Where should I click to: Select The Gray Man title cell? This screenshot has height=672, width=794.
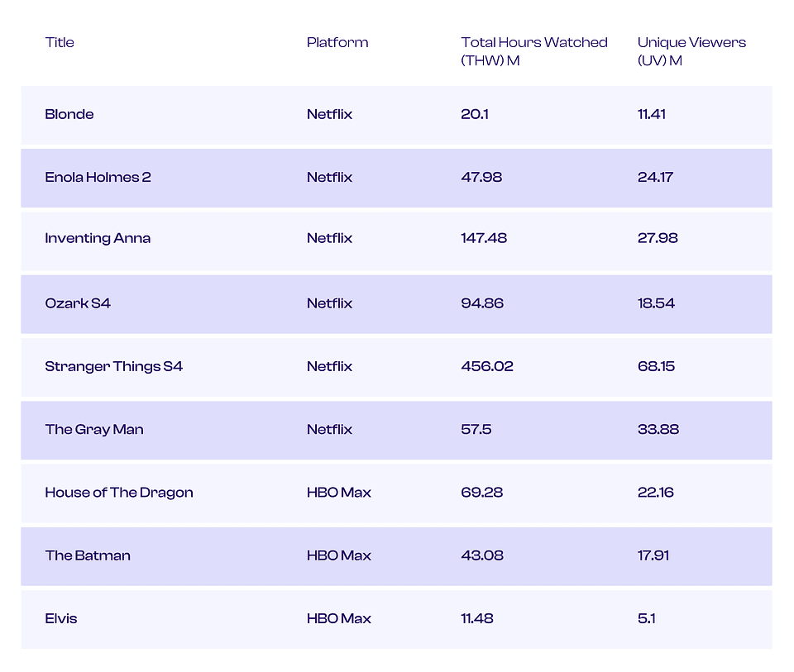tap(94, 430)
